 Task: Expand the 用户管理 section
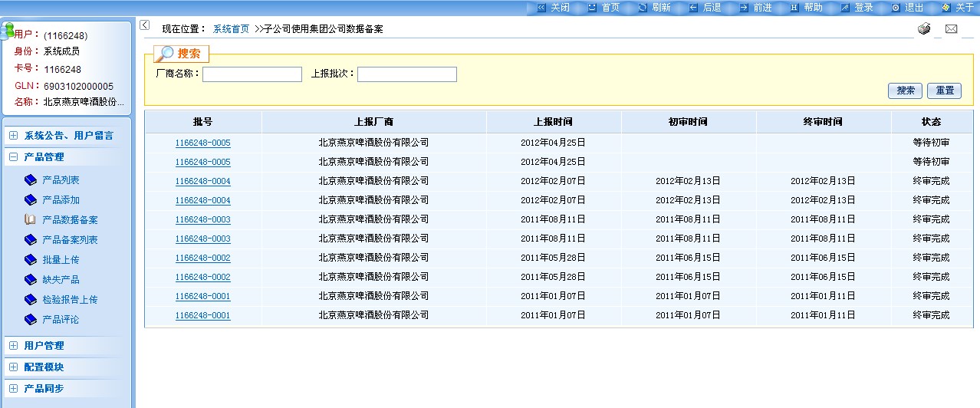coord(14,346)
